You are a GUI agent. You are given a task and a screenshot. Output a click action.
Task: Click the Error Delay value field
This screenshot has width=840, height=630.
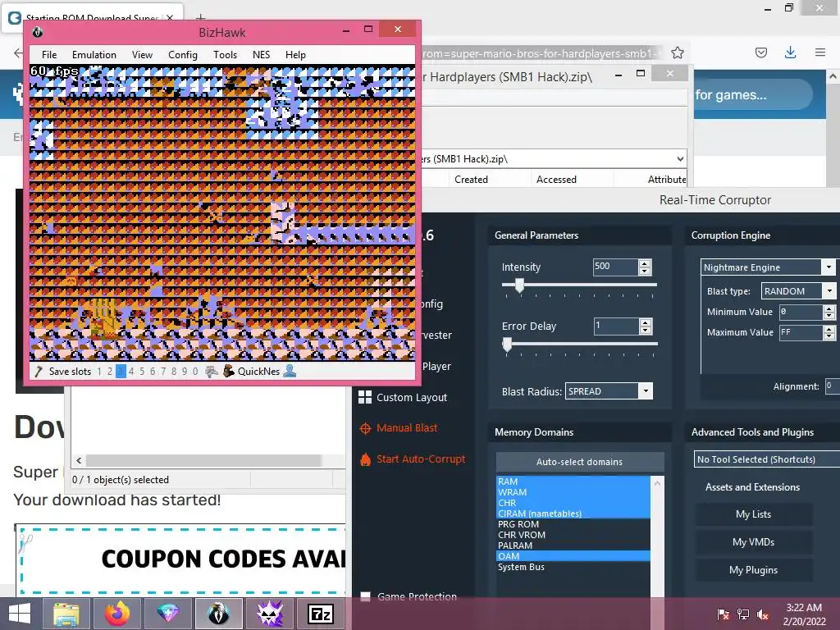[x=615, y=326]
